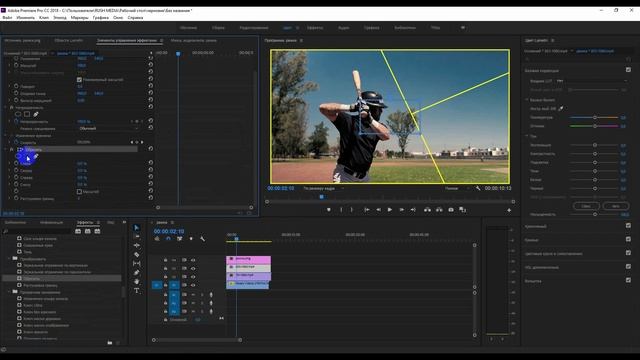Screen dimensions: 640x360
Task: Mark Out point in program monitor
Action: (351, 210)
